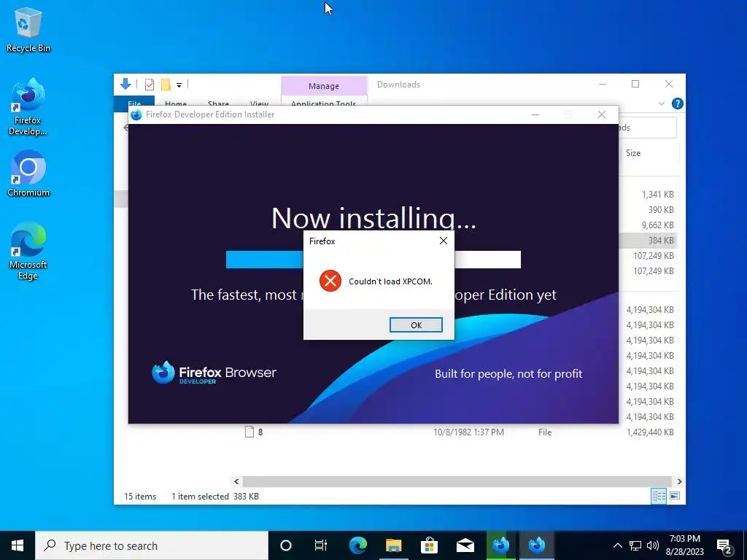Open the Application Tools tab in Explorer

pos(323,104)
